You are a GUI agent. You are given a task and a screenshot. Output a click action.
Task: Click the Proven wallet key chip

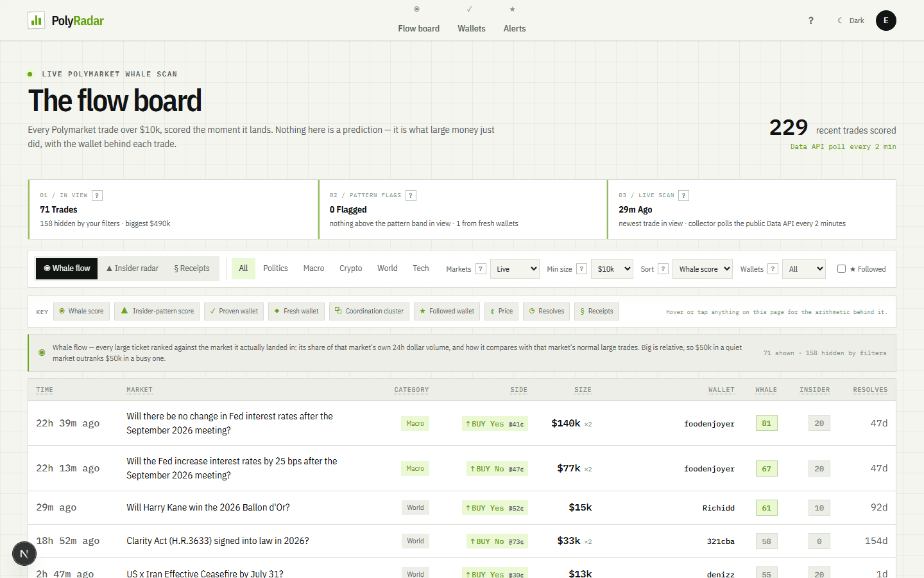(x=234, y=311)
